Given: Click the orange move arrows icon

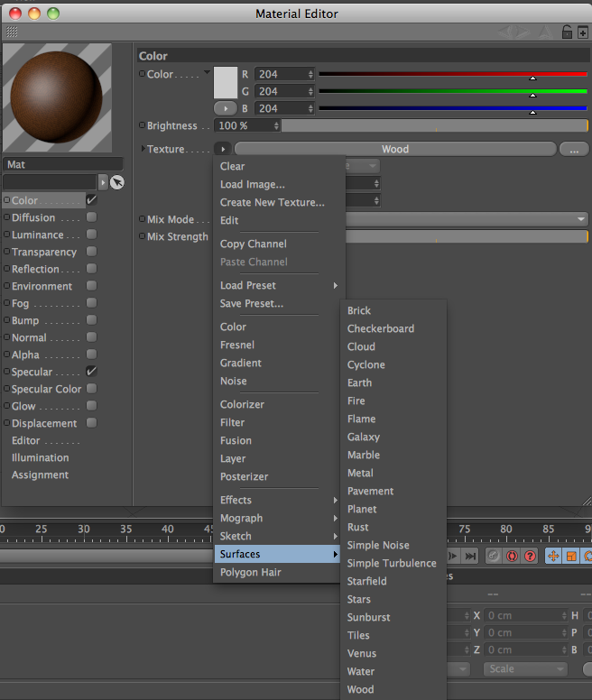Looking at the screenshot, I should pos(553,557).
